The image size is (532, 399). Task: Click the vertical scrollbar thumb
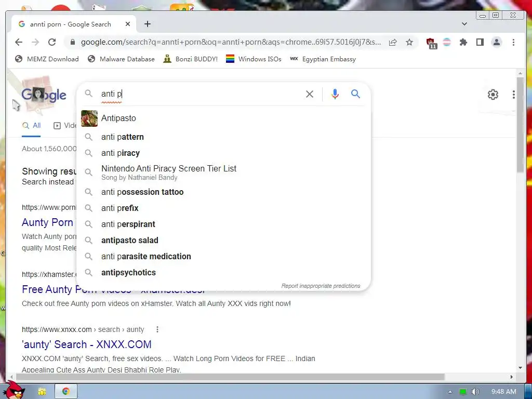point(520,125)
